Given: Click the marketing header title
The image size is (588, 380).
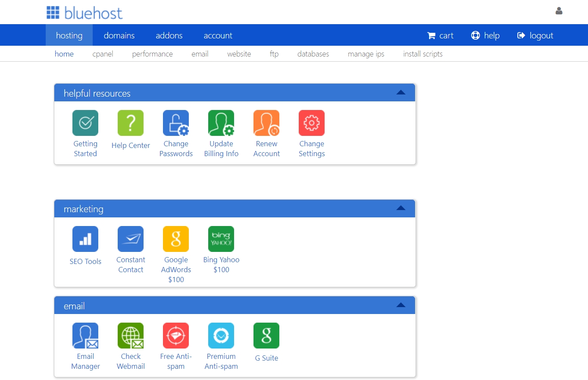Looking at the screenshot, I should (84, 209).
